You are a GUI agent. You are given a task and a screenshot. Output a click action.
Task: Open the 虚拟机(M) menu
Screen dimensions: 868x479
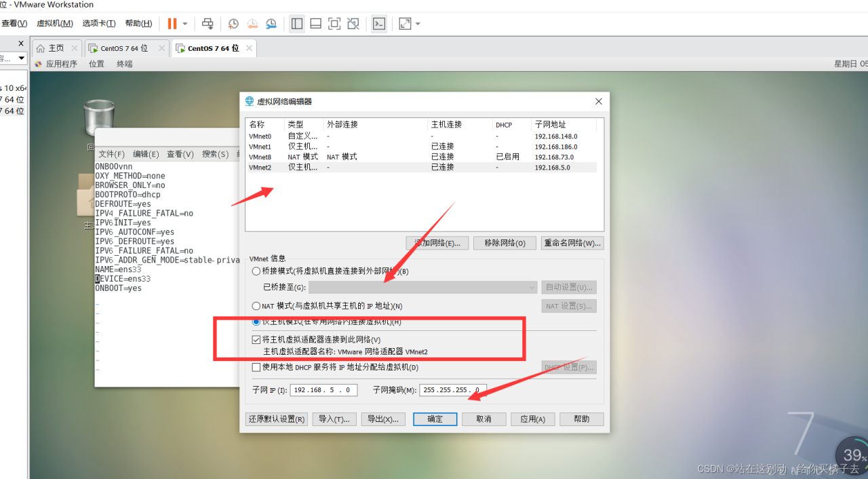click(x=54, y=23)
